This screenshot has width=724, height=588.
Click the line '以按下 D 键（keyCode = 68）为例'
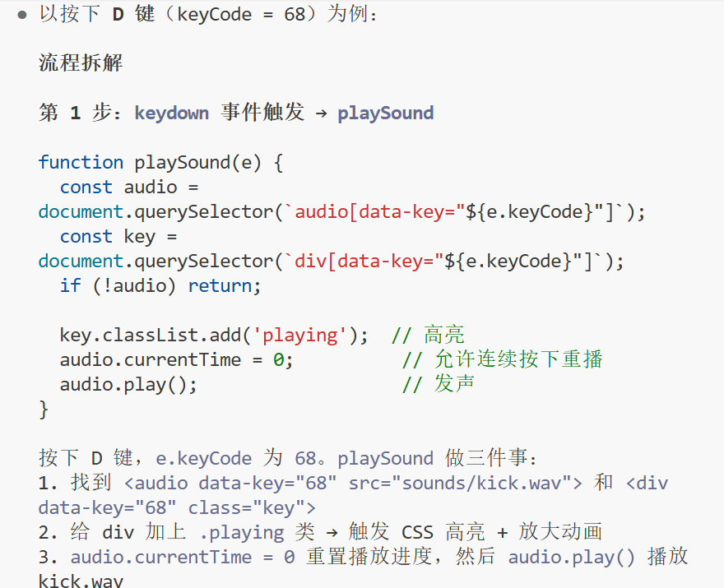208,14
